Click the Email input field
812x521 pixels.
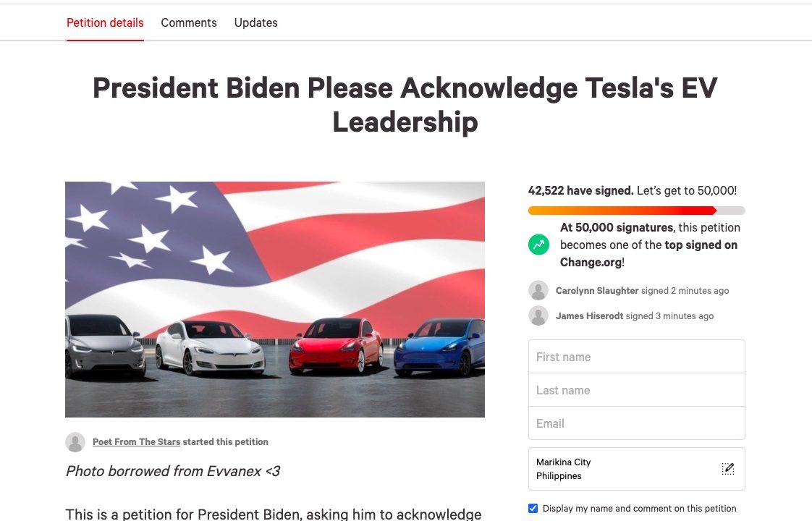636,423
